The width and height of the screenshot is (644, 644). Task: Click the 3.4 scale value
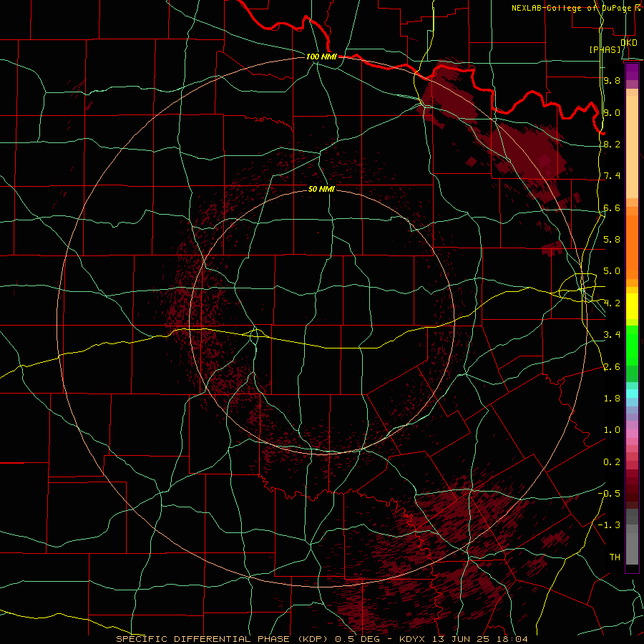coord(612,335)
